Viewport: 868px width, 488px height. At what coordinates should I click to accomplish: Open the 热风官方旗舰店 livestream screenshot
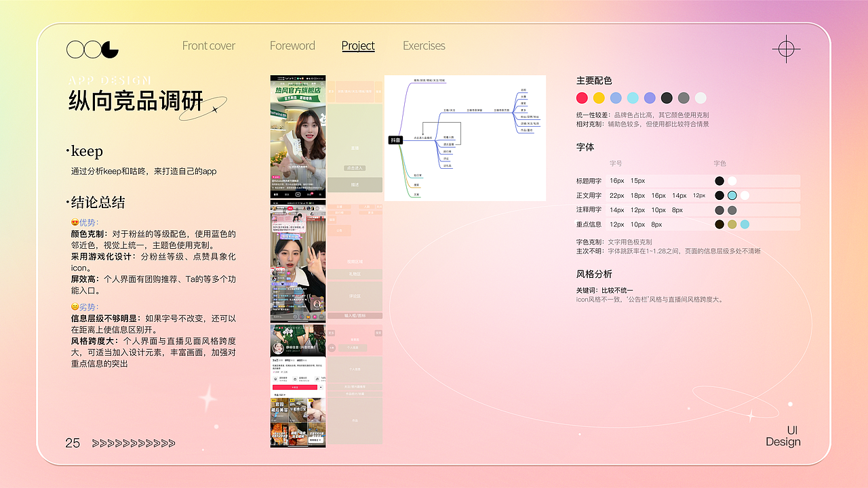[298, 136]
